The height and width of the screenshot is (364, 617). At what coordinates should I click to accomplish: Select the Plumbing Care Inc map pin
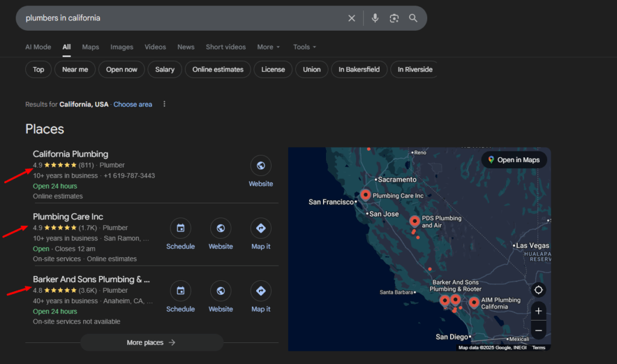coord(366,195)
